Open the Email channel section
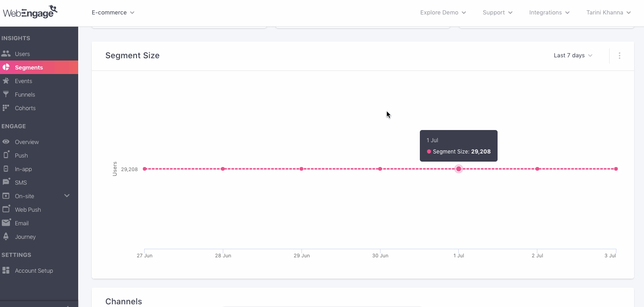 (x=21, y=223)
